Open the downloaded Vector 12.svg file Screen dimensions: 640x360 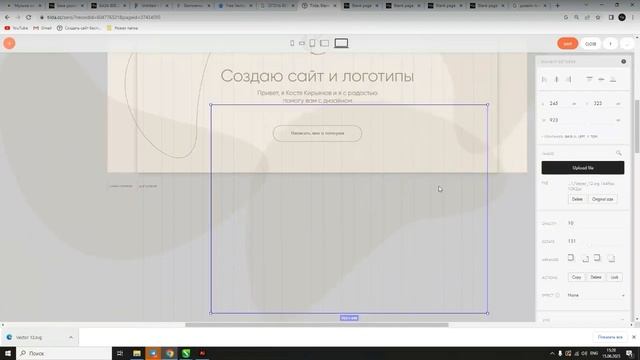pos(29,338)
